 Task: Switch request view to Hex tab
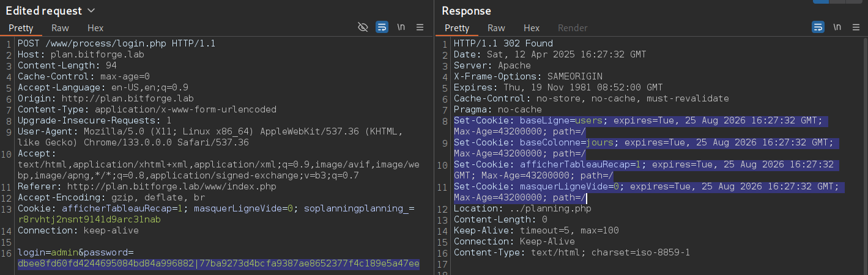point(95,28)
